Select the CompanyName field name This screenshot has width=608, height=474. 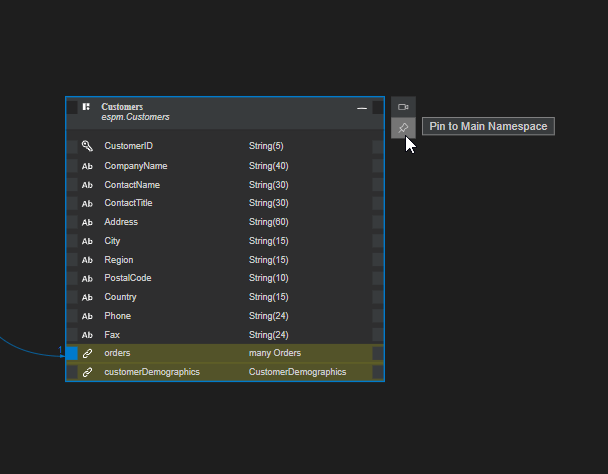click(x=136, y=166)
